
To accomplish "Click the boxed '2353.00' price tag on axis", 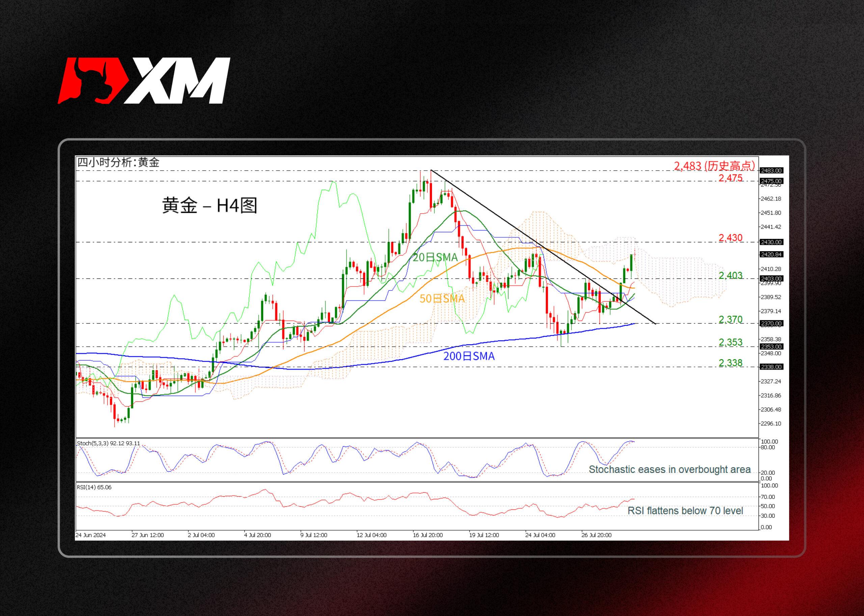I will (x=772, y=347).
